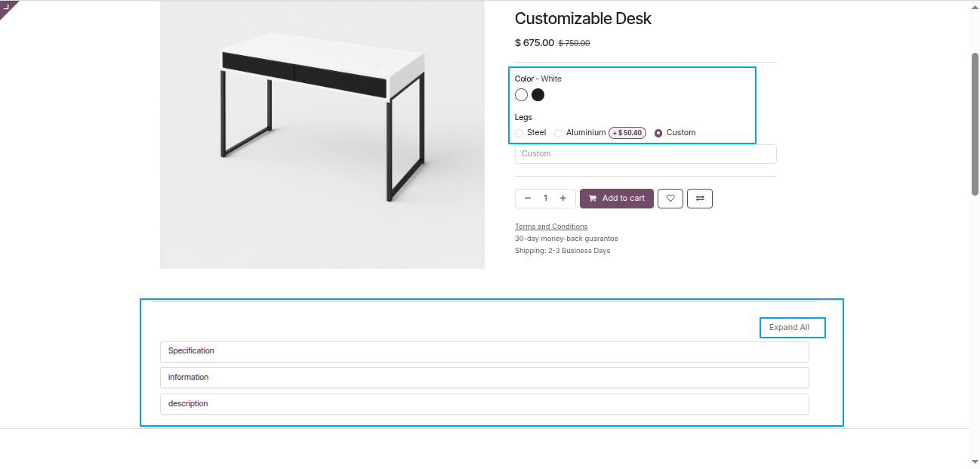Pick the black color swatch
The width and height of the screenshot is (980, 469).
[x=538, y=95]
